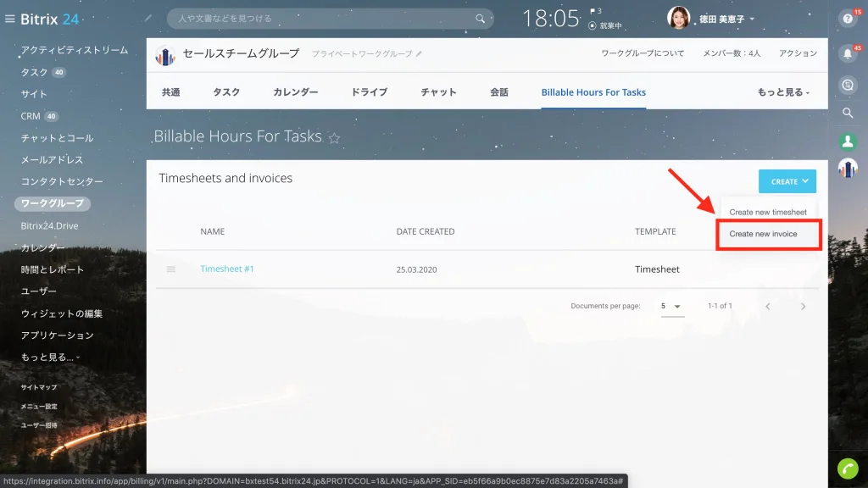The width and height of the screenshot is (868, 488).
Task: Open the hamburger menu next to Bitrix 24
Action: (x=10, y=19)
